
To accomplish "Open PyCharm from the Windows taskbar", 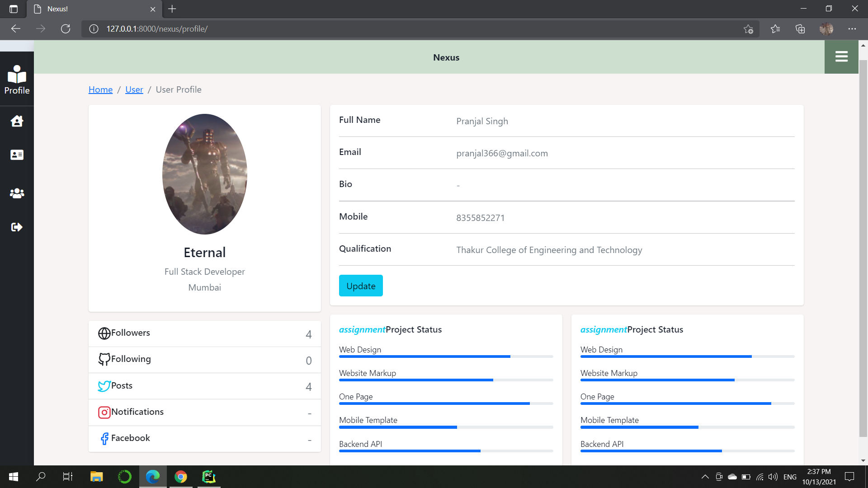I will tap(208, 477).
